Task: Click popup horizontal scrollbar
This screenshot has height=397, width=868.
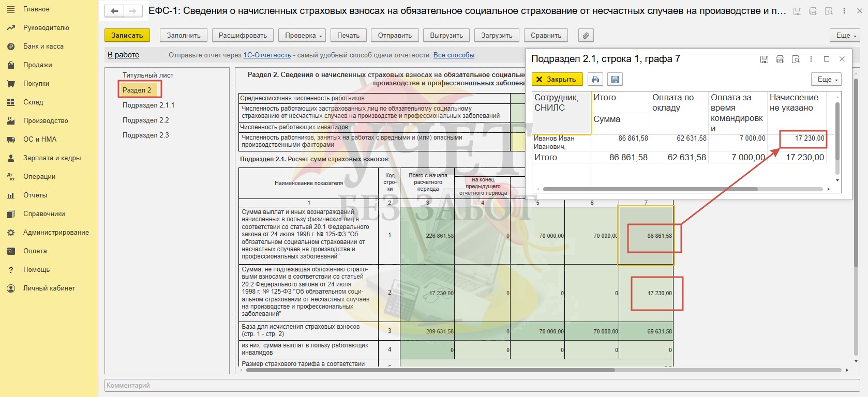Action: point(650,189)
